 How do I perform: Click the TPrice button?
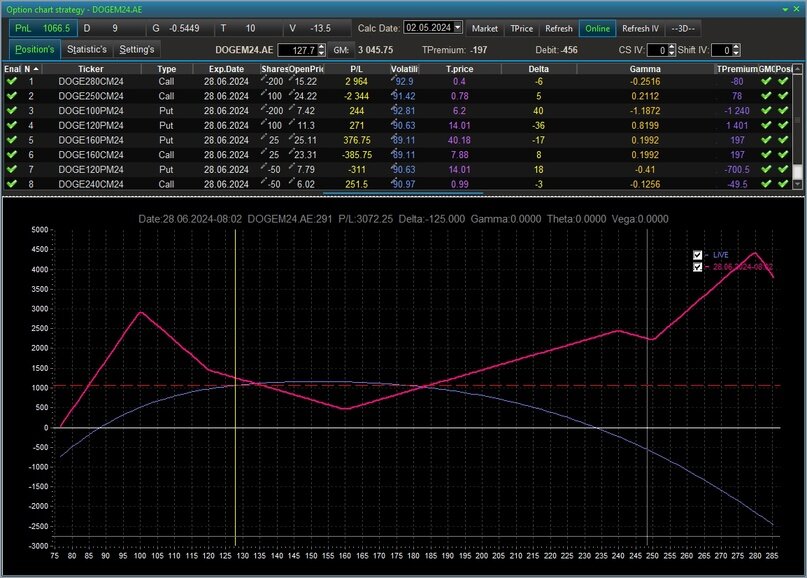[x=521, y=28]
